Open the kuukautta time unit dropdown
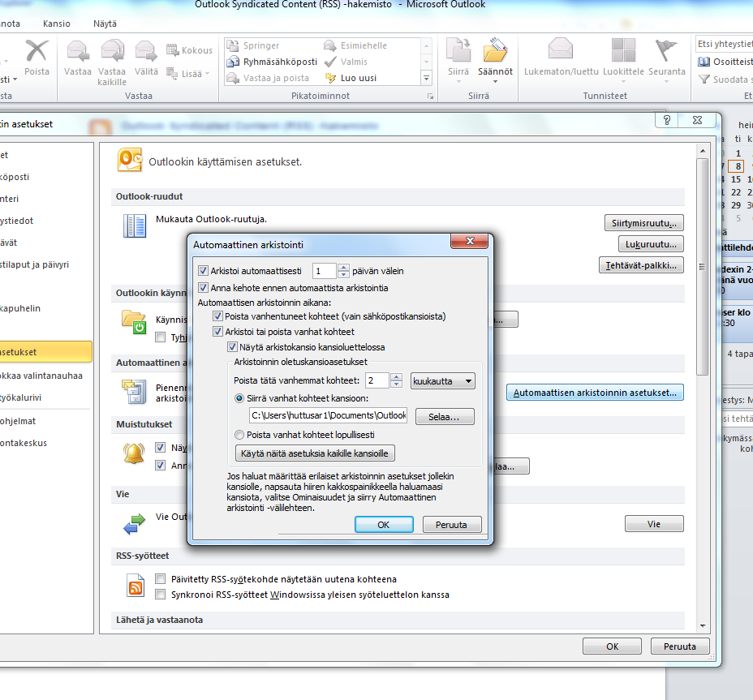The image size is (753, 700). tap(443, 381)
